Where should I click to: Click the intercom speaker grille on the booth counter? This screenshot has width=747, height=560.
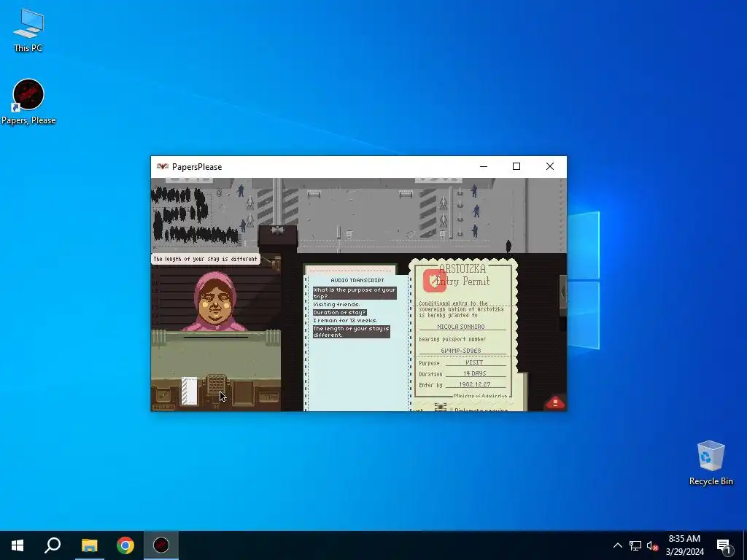pyautogui.click(x=216, y=386)
